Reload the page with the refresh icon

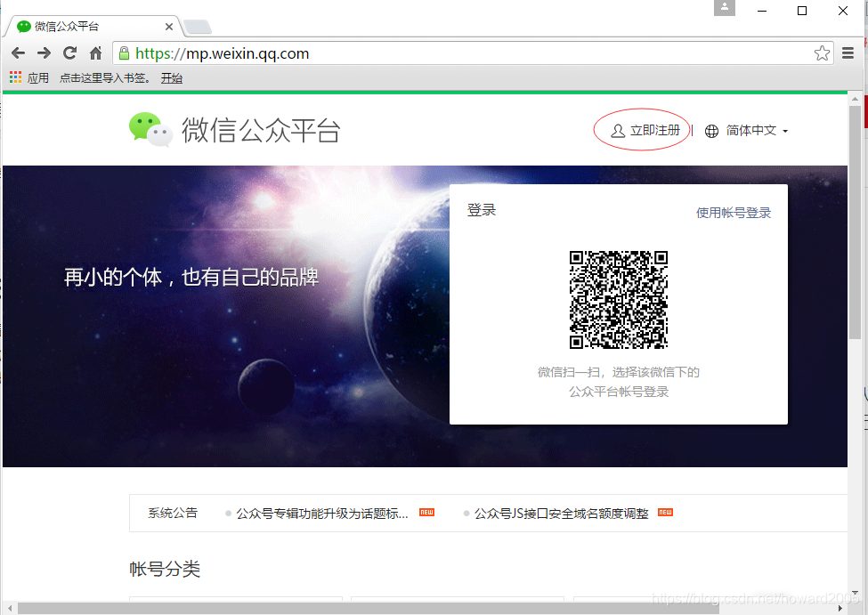tap(69, 53)
